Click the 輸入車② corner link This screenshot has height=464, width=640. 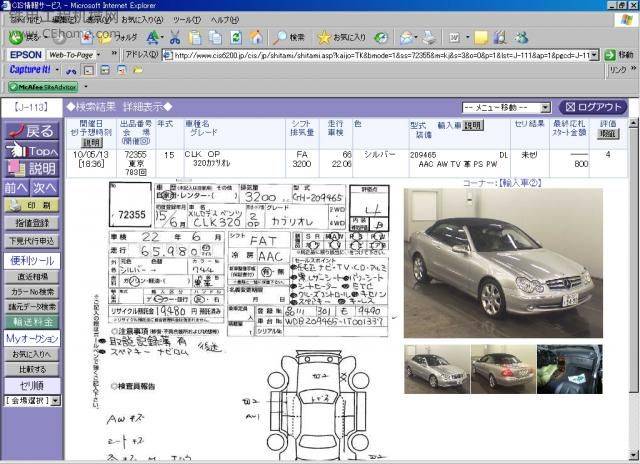pos(521,183)
